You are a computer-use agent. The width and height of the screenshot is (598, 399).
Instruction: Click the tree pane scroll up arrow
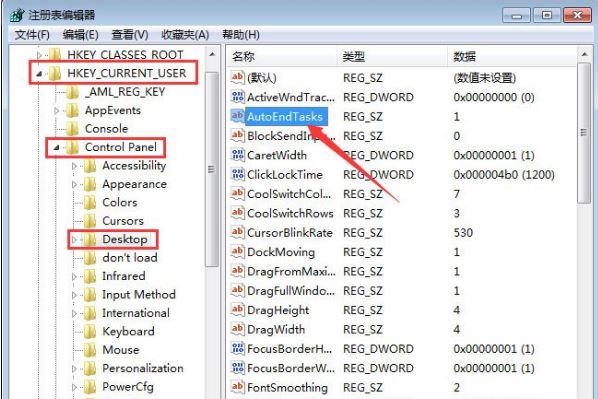[212, 55]
